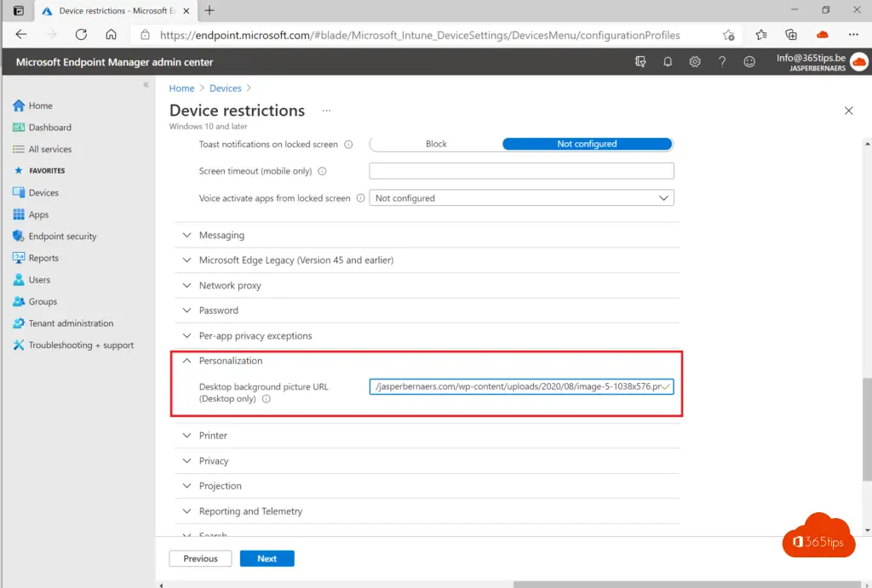Screen dimensions: 872x588
Task: Open the account avatar in the header
Action: click(x=858, y=61)
